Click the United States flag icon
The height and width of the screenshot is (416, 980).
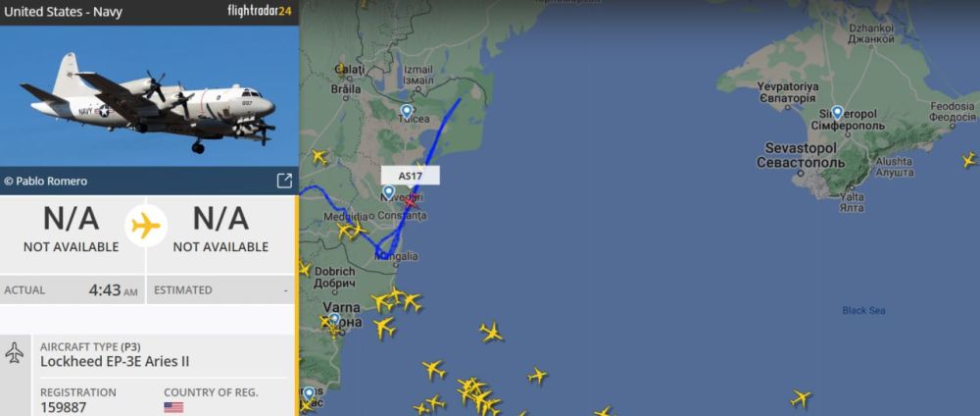click(x=173, y=407)
